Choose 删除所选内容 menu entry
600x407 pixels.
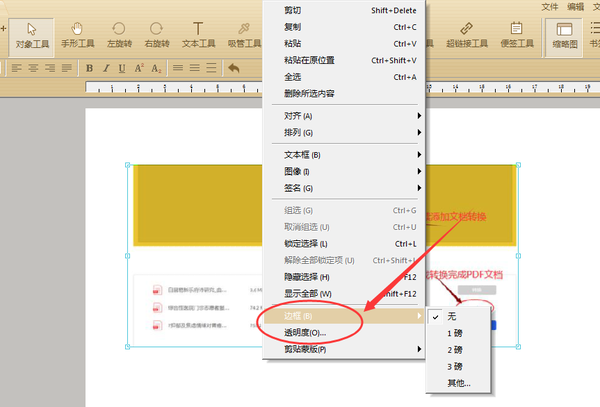[344, 94]
